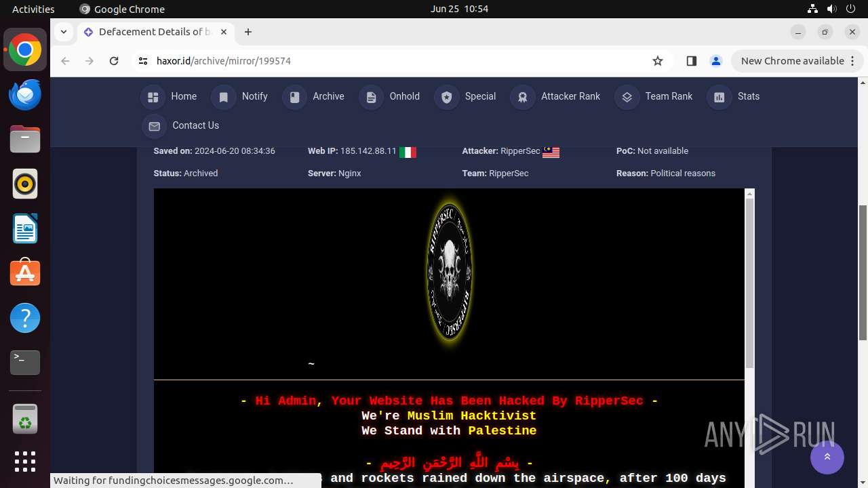The width and height of the screenshot is (868, 488).
Task: Click Reason: Political reasons text
Action: click(x=666, y=174)
